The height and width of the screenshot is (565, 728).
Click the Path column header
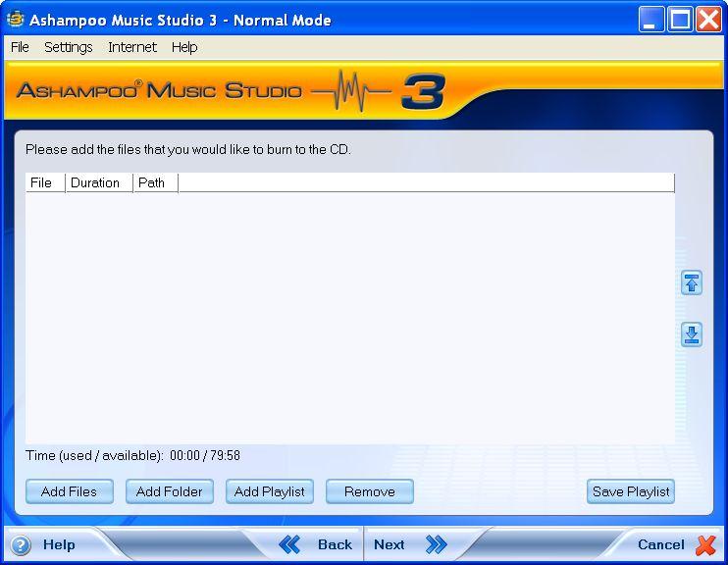tap(155, 182)
